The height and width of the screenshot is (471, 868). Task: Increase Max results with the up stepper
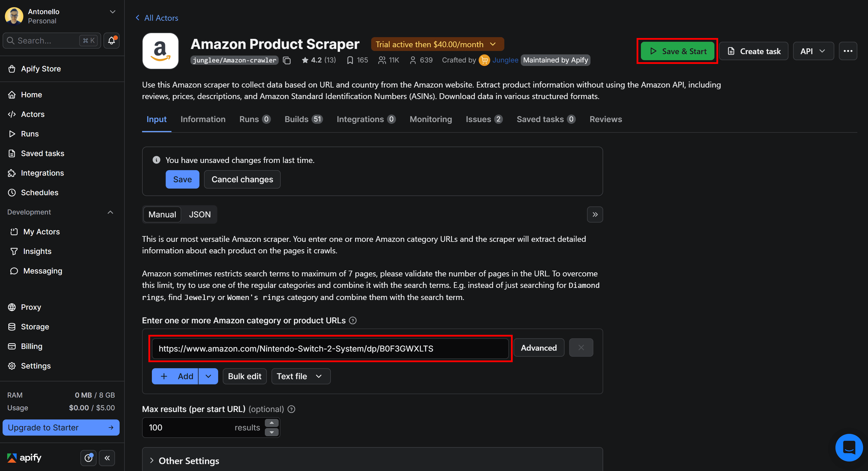click(272, 423)
